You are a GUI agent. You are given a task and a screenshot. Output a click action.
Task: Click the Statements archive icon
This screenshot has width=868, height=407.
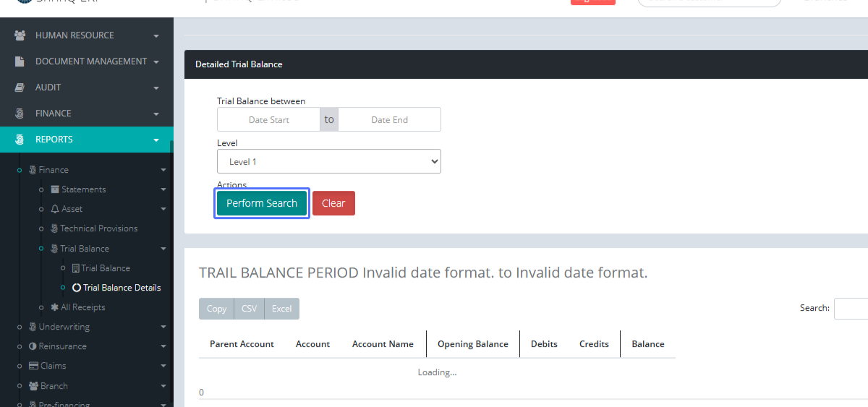point(55,189)
